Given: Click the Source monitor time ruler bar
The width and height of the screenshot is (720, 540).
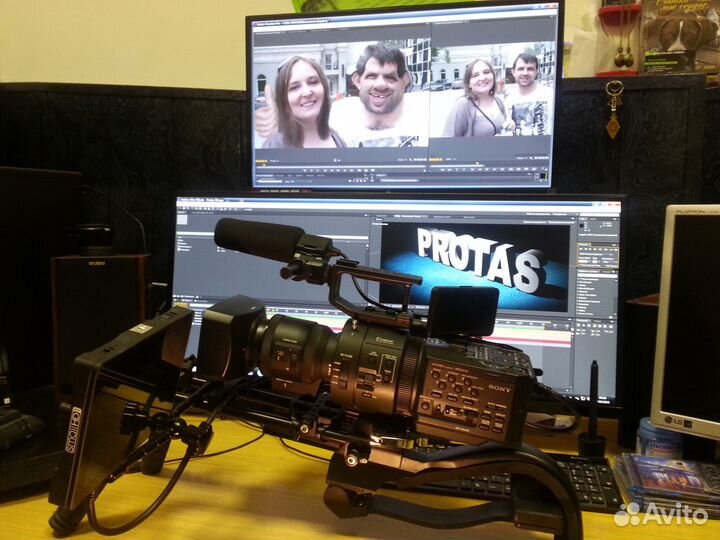Looking at the screenshot, I should pos(341,166).
